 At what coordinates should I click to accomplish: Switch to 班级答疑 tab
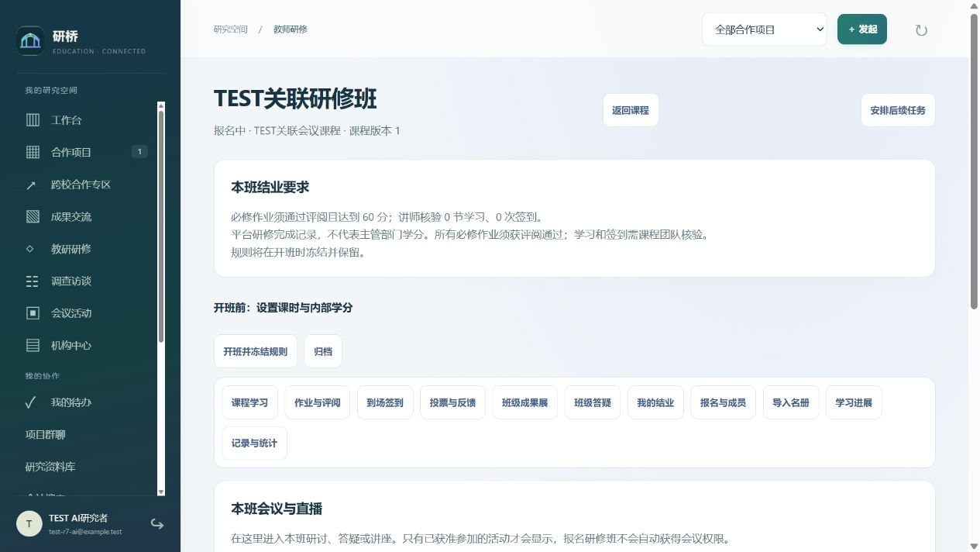click(593, 402)
